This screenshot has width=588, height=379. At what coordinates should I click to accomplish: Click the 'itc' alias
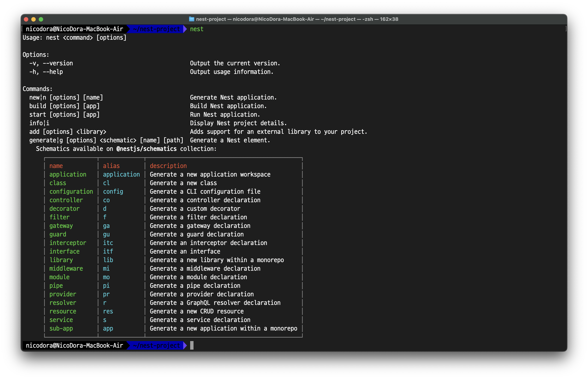coord(108,243)
